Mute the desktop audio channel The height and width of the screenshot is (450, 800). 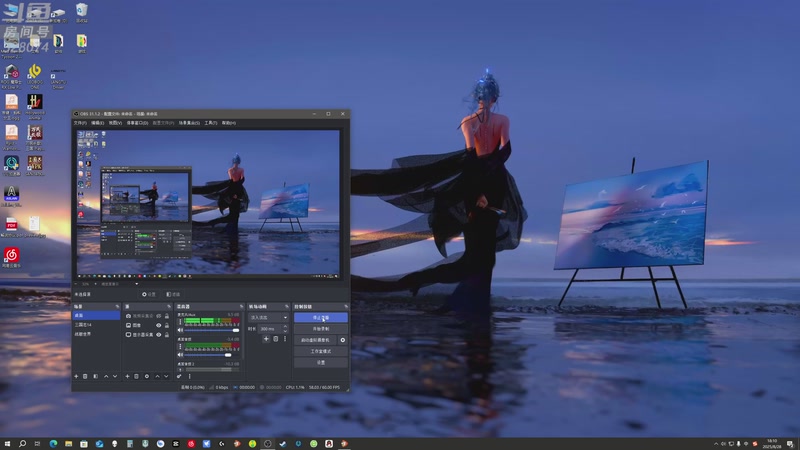coord(180,355)
